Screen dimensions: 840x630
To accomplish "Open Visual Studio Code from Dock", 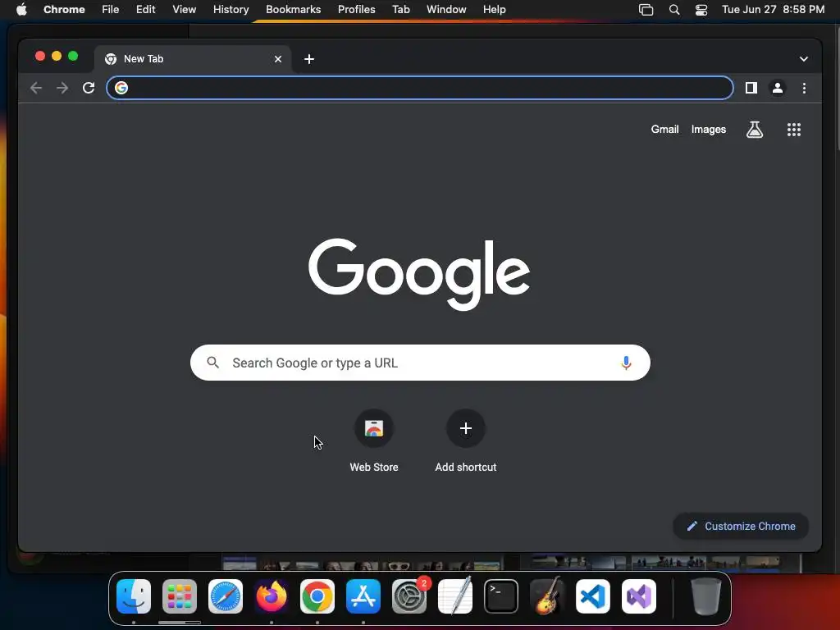I will pyautogui.click(x=593, y=596).
